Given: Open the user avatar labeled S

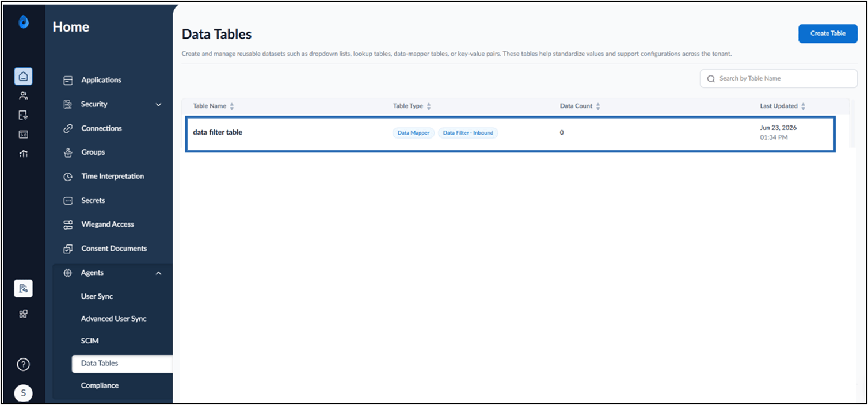Looking at the screenshot, I should click(24, 393).
